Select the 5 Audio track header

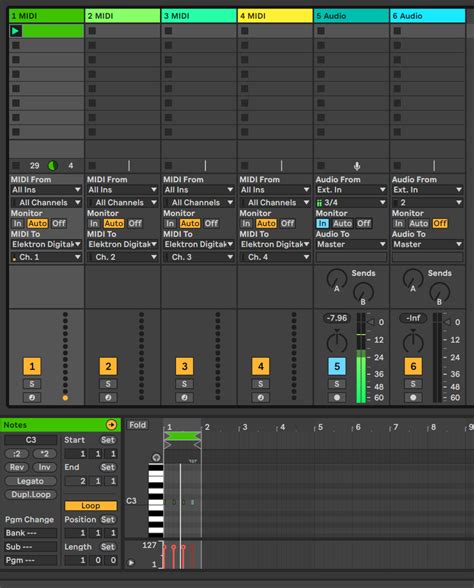[351, 16]
